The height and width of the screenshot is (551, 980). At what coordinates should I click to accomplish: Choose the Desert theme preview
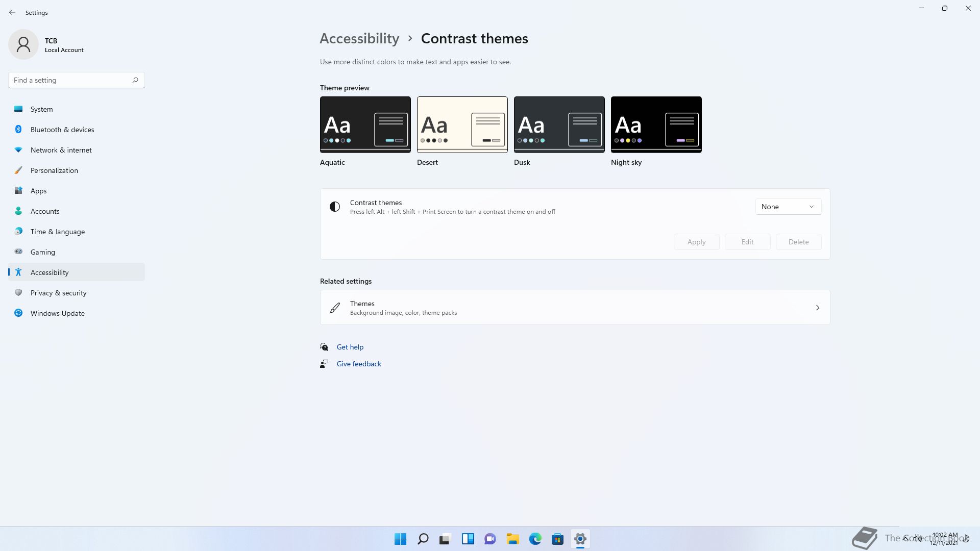[x=462, y=124]
